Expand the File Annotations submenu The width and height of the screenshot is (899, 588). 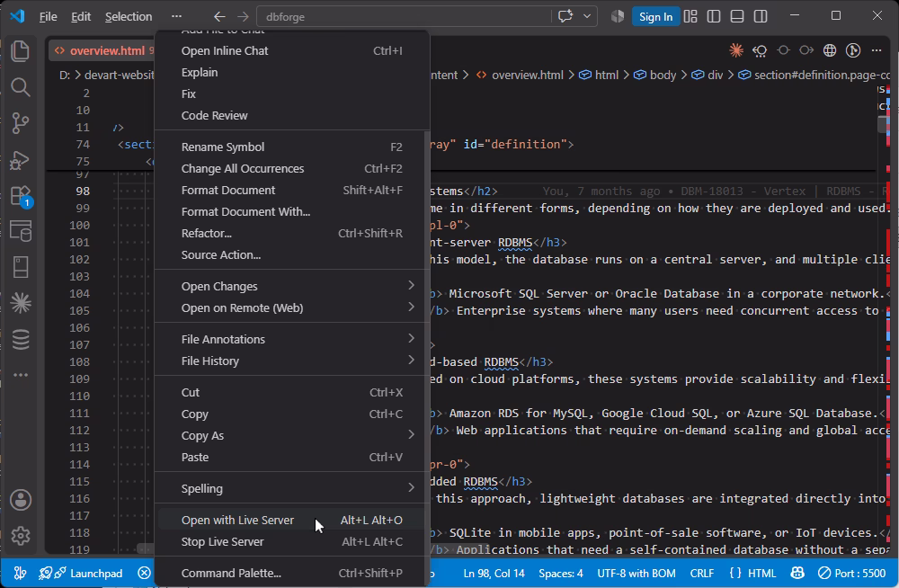292,339
